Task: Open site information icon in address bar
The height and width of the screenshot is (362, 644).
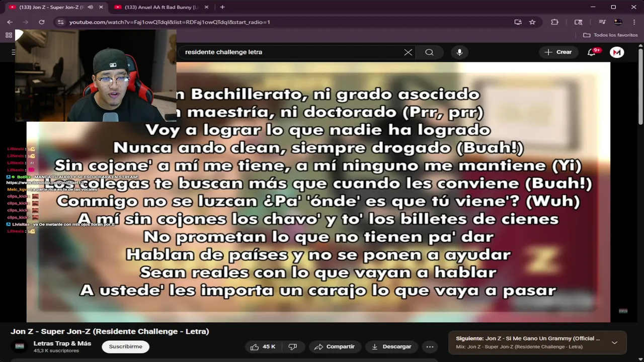Action: (60, 22)
